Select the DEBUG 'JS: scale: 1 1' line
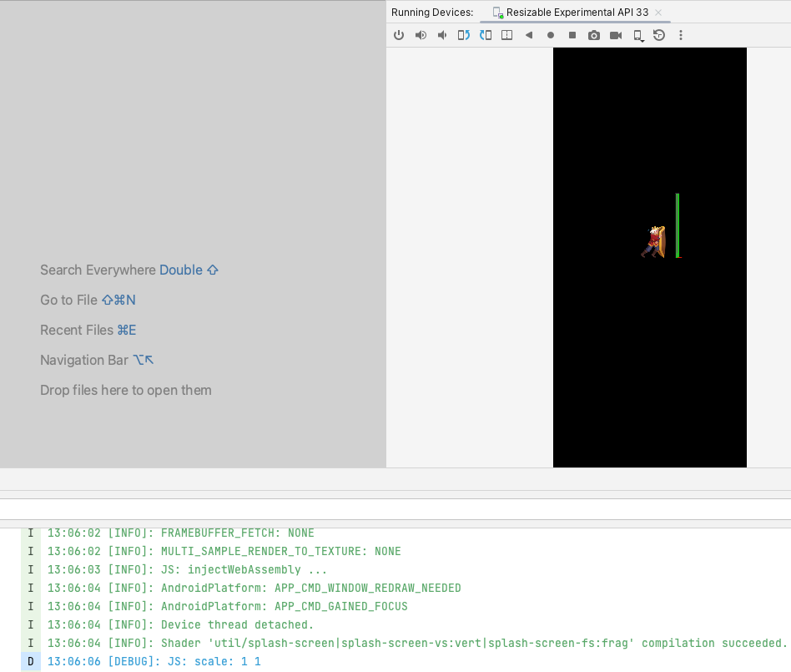 (x=154, y=661)
